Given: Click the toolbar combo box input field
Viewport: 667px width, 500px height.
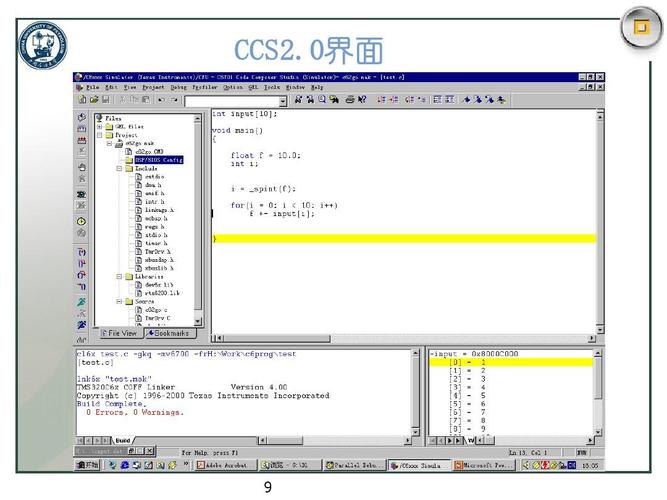Looking at the screenshot, I should pos(232,101).
